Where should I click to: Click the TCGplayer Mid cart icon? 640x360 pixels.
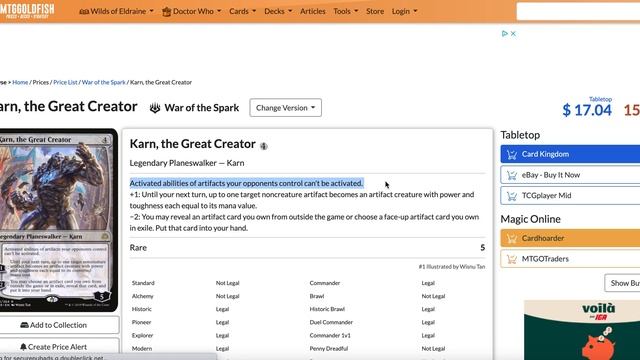click(511, 196)
